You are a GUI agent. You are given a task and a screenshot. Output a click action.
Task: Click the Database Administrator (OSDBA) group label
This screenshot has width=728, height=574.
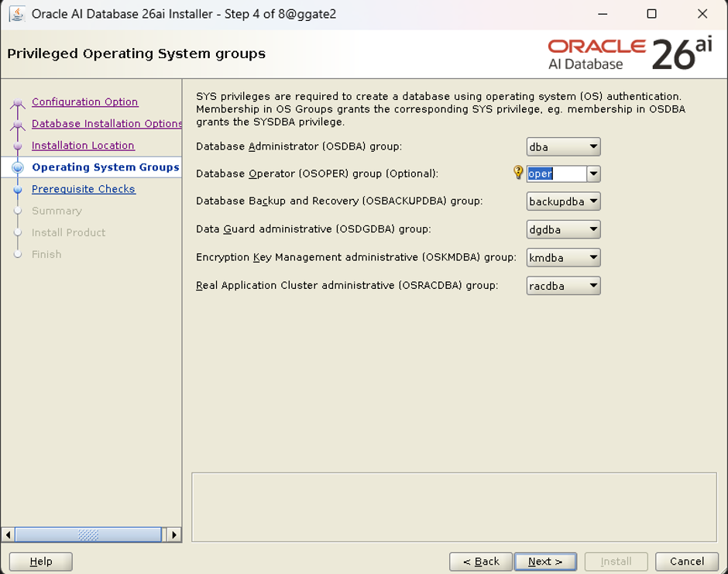coord(299,146)
